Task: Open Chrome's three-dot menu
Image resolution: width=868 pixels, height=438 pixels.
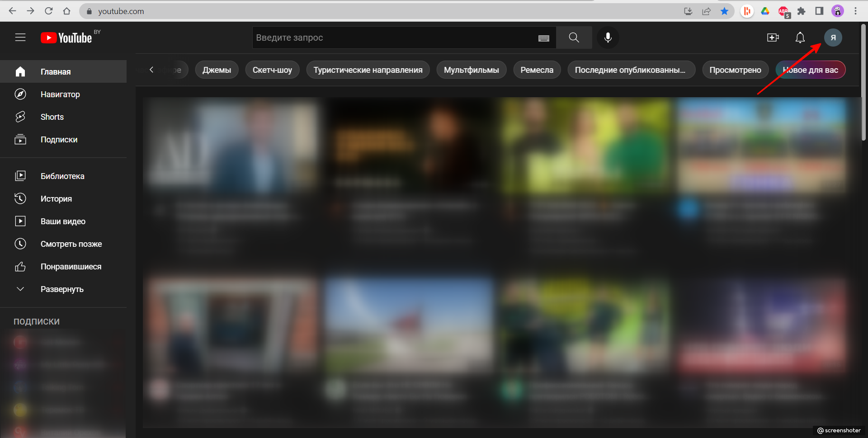Action: point(855,11)
